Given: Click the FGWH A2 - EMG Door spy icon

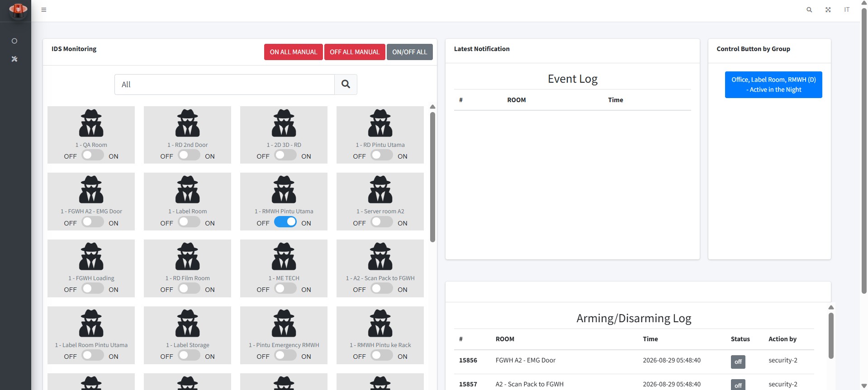Looking at the screenshot, I should (91, 189).
